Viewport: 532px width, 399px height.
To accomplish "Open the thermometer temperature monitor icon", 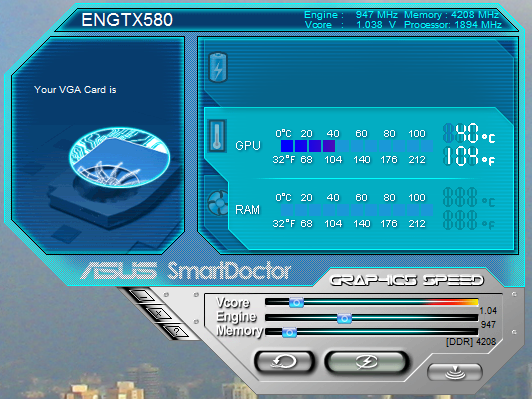I will tap(217, 136).
